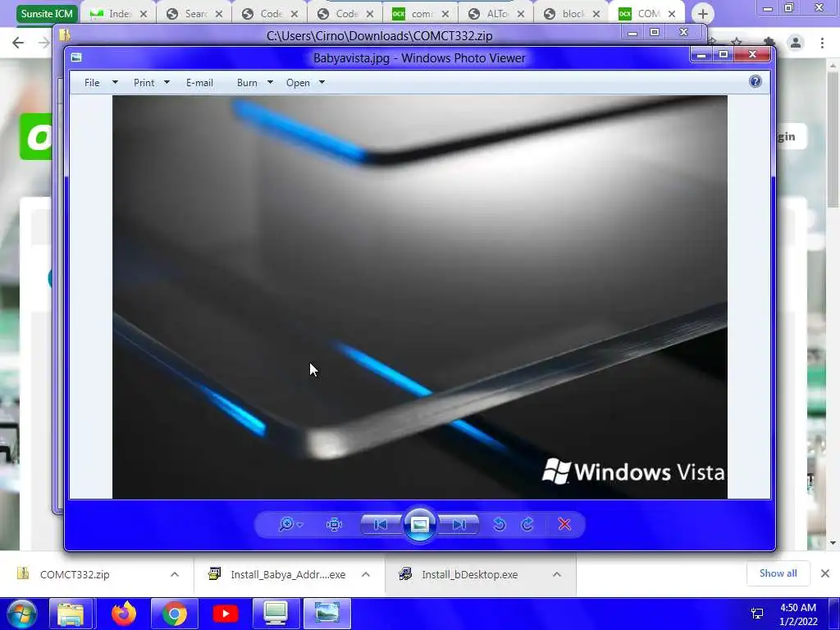The width and height of the screenshot is (840, 630).
Task: Start the slide show with center button
Action: point(419,524)
